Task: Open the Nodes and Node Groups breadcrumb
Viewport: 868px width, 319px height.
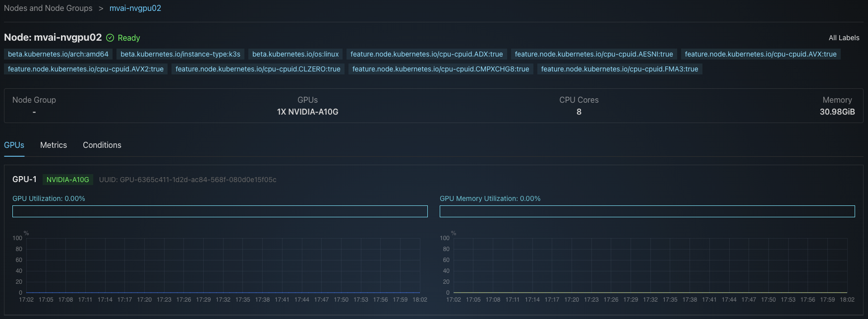Action: 48,8
